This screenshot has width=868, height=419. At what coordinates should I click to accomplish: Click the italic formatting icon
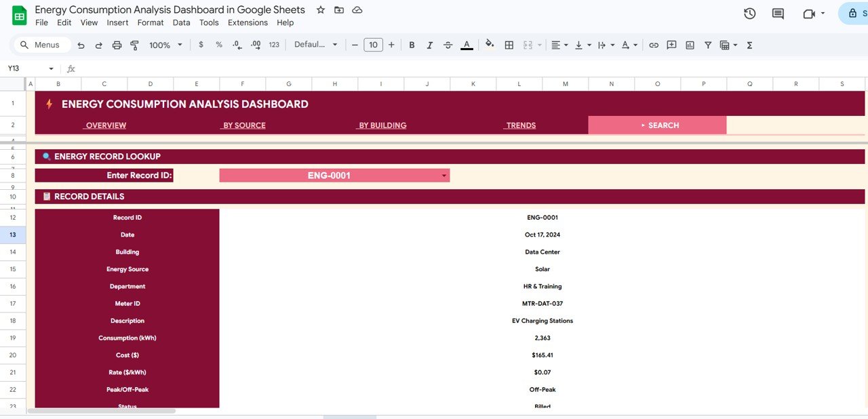click(429, 45)
